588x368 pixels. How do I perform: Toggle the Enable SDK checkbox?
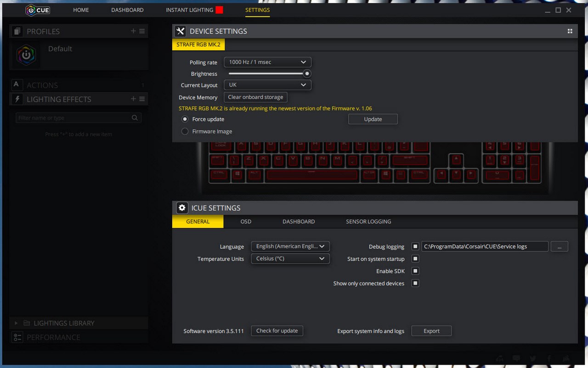coord(415,271)
